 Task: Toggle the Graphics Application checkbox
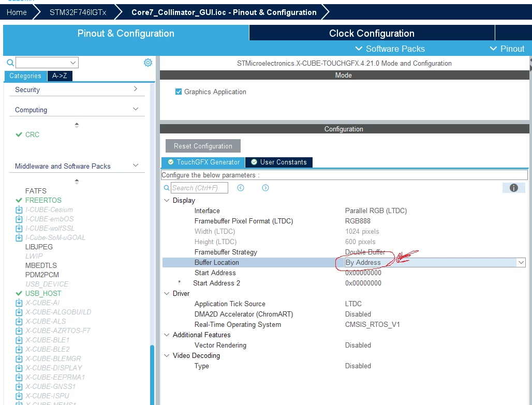click(179, 92)
